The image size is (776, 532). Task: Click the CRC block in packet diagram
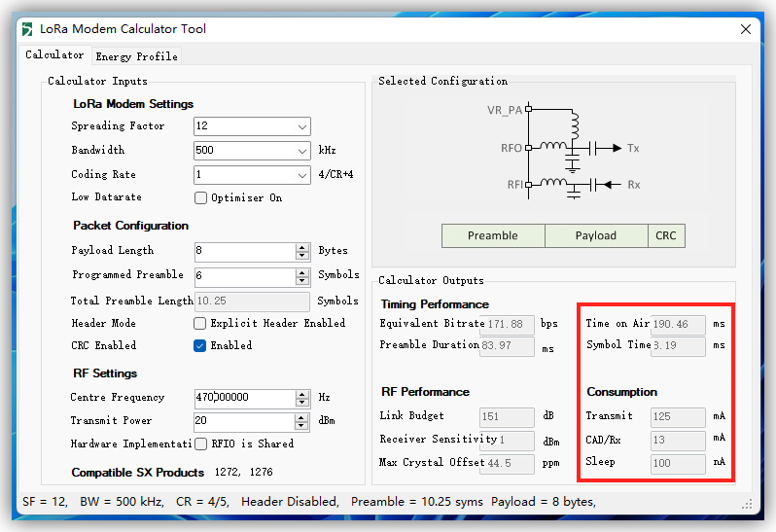click(666, 235)
